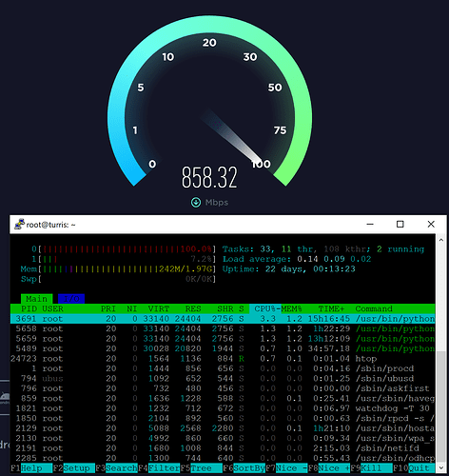Toggle F5 Tree view
The width and height of the screenshot is (449, 476).
(x=201, y=468)
